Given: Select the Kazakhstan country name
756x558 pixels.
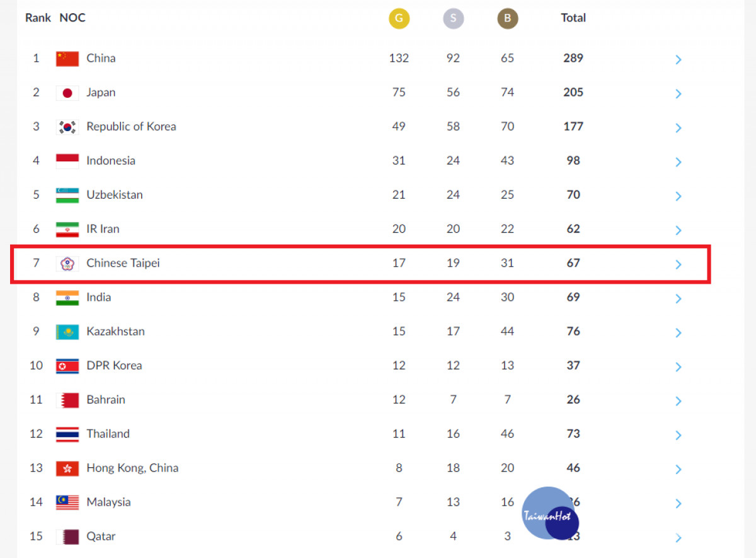Looking at the screenshot, I should pos(115,331).
